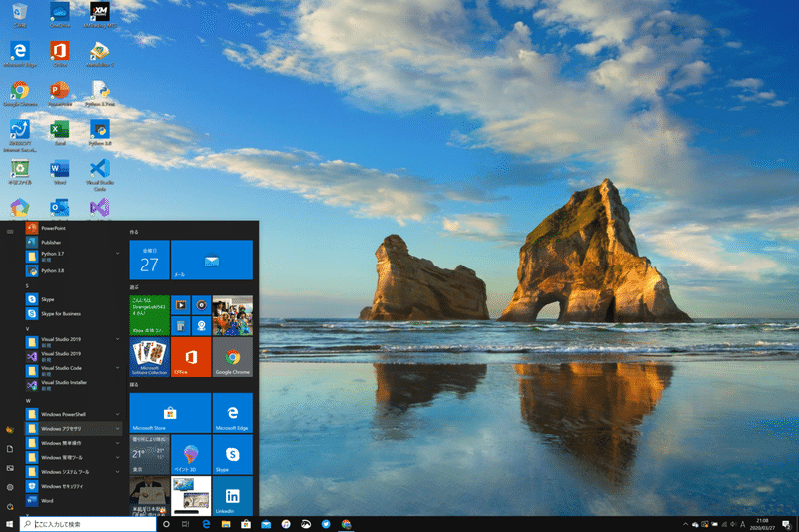Click the taskbar search input box

(88, 524)
